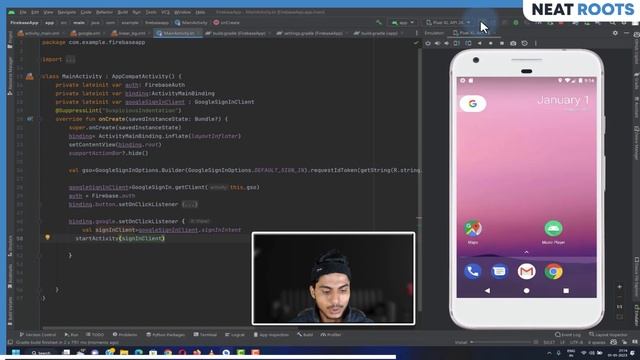Click the Build hammer icon in toolbar
The image size is (640, 360).
point(379,22)
